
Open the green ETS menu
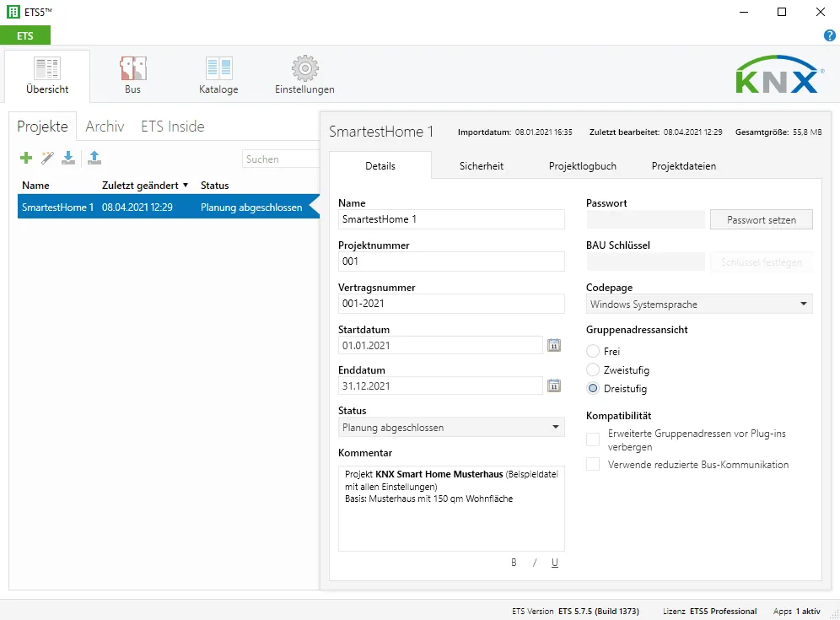pyautogui.click(x=25, y=36)
